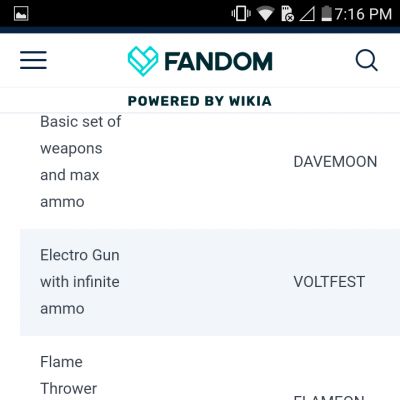Tap the cellular signal triangle icon
The image size is (400, 400).
[307, 14]
